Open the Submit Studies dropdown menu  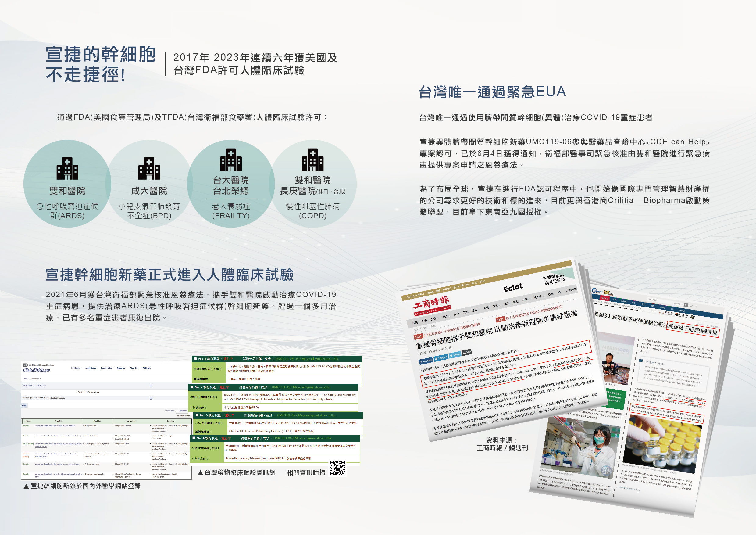coord(107,368)
